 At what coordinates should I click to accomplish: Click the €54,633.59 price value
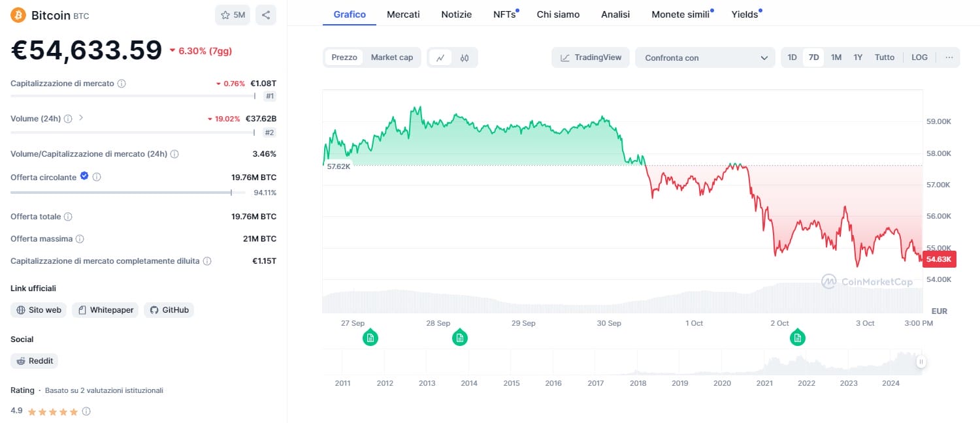click(x=86, y=50)
